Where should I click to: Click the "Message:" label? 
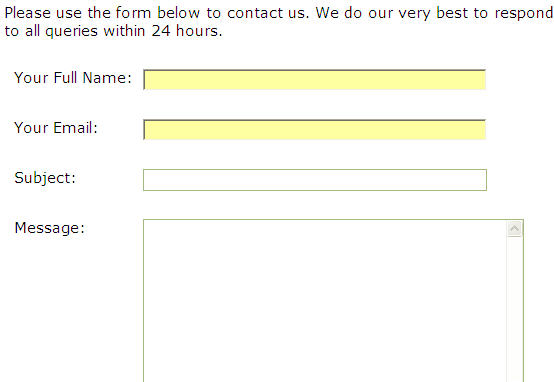point(49,228)
